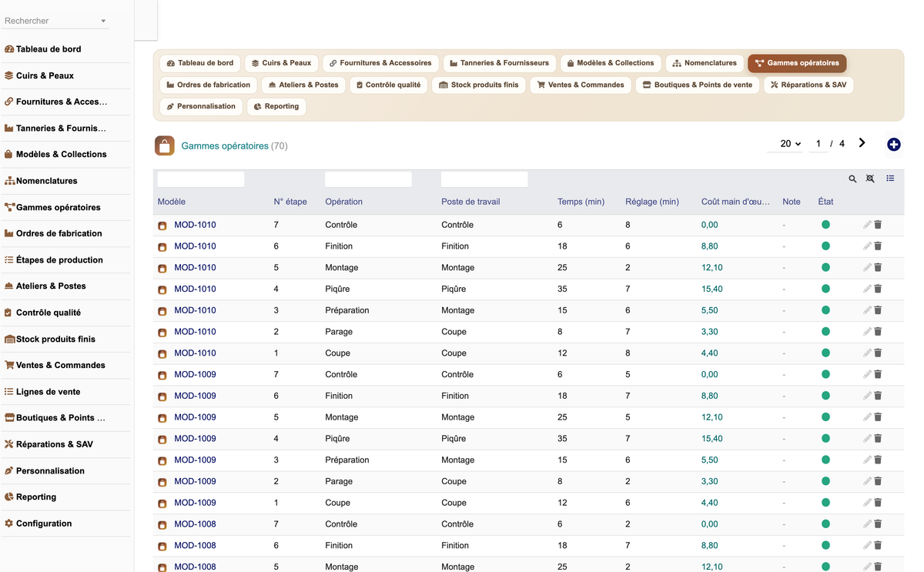This screenshot has height=572, width=924.
Task: Open MOD-1009 link in step 4 row
Action: pyautogui.click(x=195, y=439)
